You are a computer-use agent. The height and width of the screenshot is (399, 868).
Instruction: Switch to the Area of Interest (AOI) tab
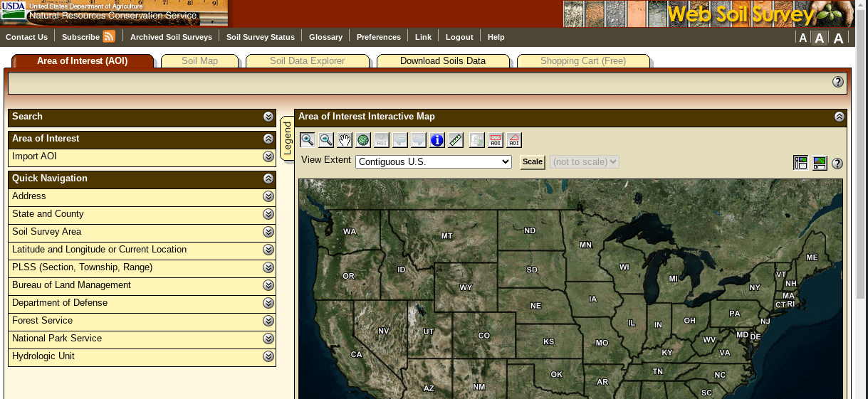point(83,61)
